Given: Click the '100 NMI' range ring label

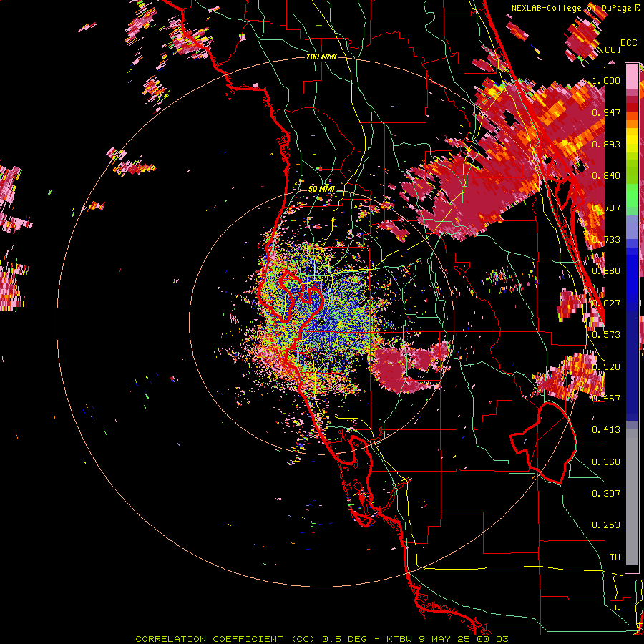Looking at the screenshot, I should point(321,57).
